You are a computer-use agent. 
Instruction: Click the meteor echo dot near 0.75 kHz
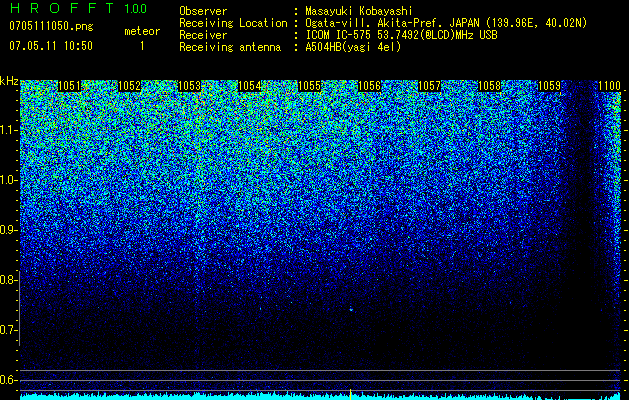(351, 309)
